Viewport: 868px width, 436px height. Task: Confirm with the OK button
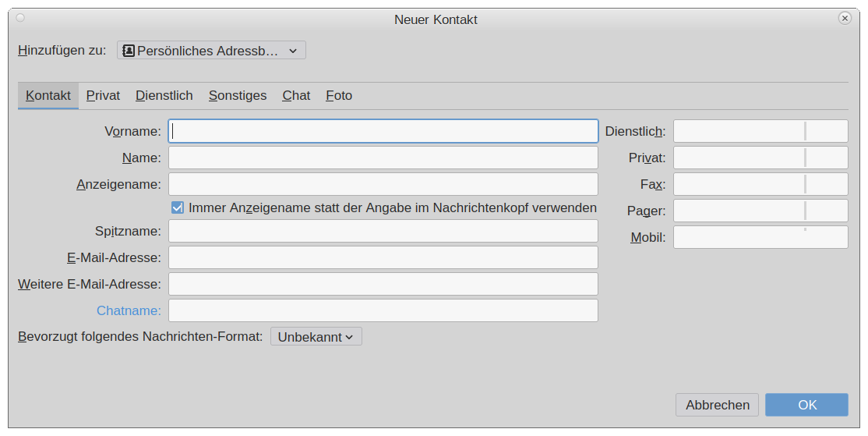[x=806, y=405]
